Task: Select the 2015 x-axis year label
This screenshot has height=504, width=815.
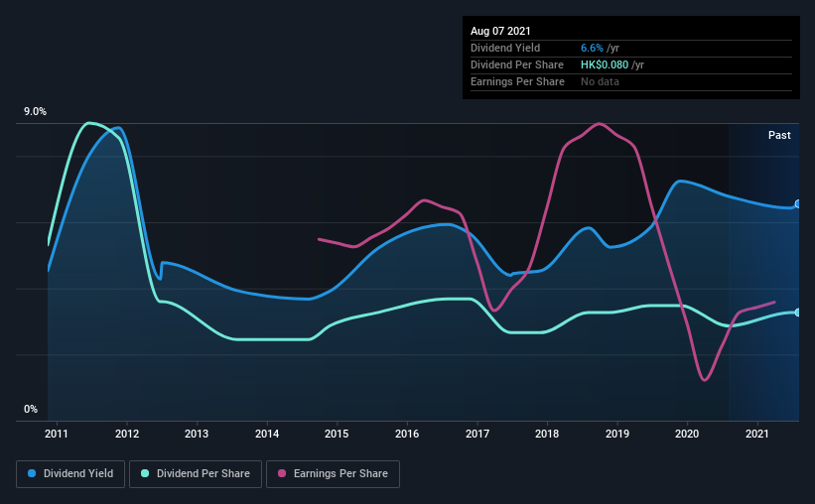Action: click(337, 434)
